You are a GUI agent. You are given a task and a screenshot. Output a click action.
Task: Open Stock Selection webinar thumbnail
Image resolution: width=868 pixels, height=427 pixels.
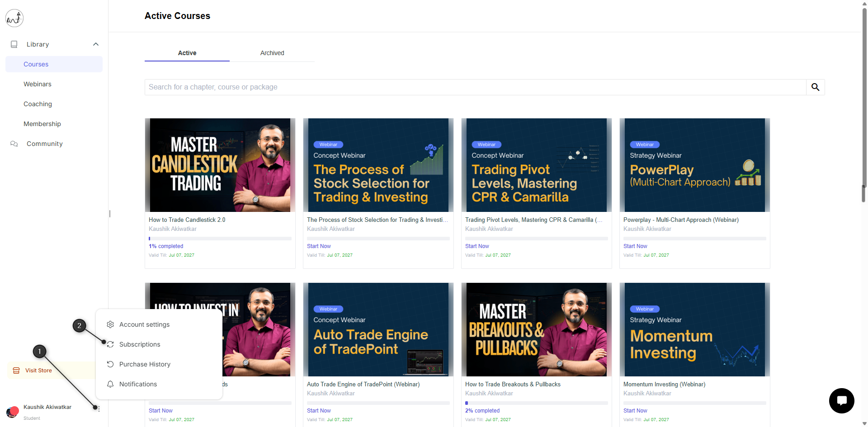tap(378, 165)
